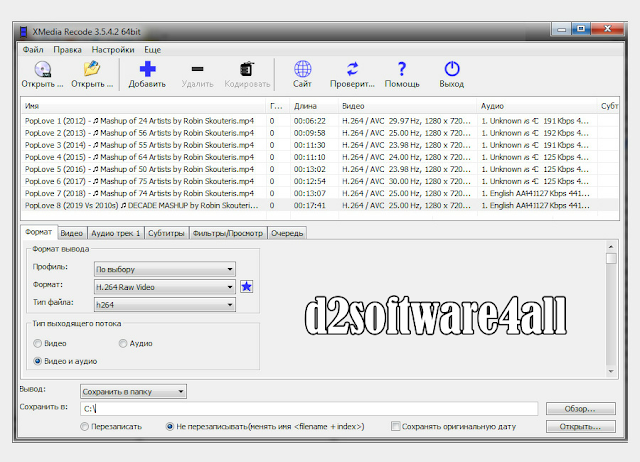This screenshot has height=462, width=640.
Task: Select PopLove 4 (2015) file row
Action: (x=320, y=157)
